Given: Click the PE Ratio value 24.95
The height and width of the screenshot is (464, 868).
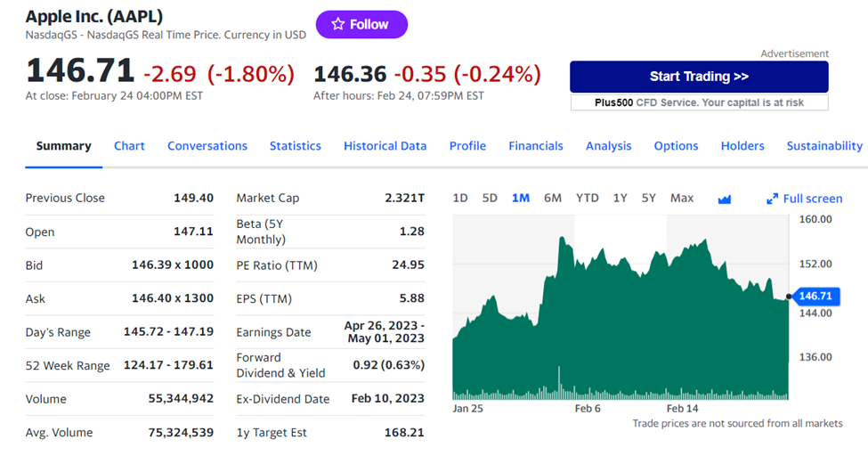Looking at the screenshot, I should pyautogui.click(x=408, y=265).
